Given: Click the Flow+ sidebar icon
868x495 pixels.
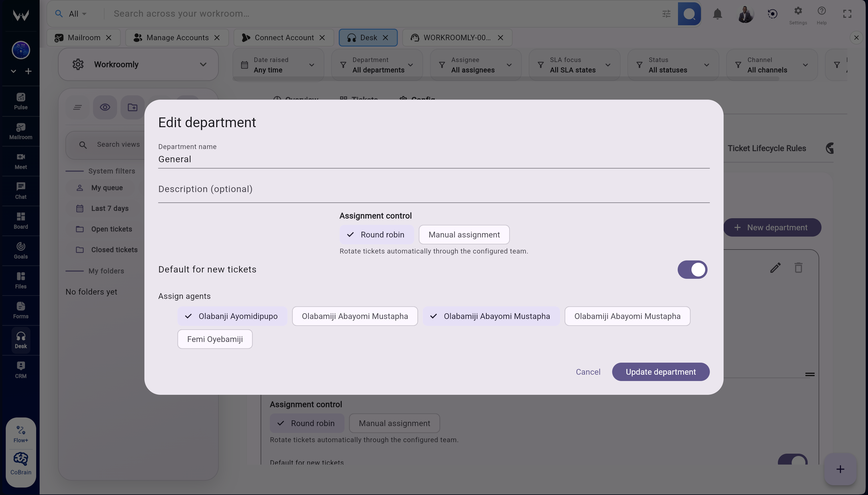Looking at the screenshot, I should point(21,434).
